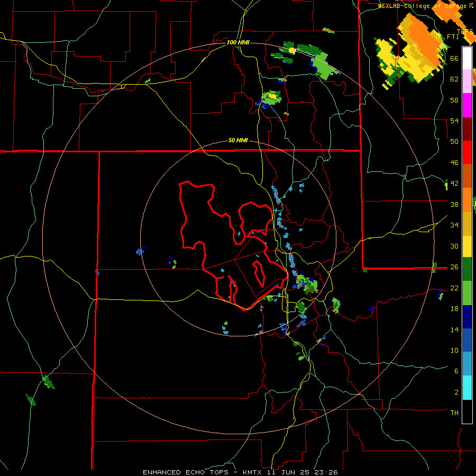Click the white swatch at top of scale
Image resolution: width=476 pixels, height=476 pixels.
pos(467,58)
